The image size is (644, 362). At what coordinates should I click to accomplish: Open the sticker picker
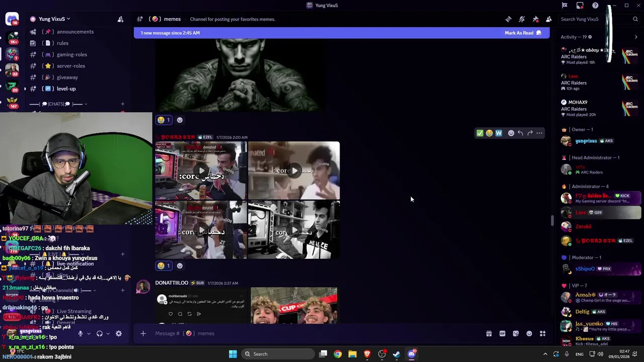(516, 333)
